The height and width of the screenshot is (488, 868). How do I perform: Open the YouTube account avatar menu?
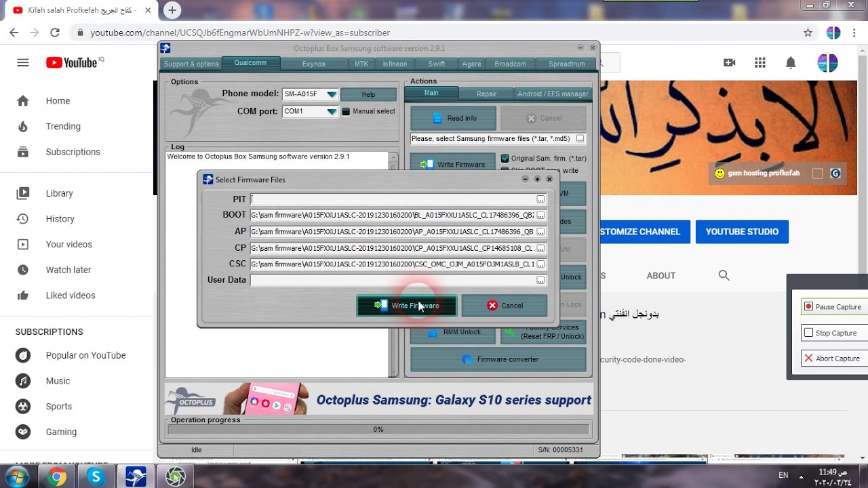[x=827, y=62]
